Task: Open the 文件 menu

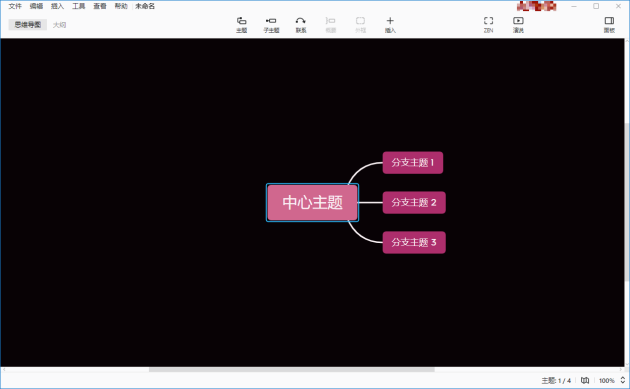Action: click(x=15, y=6)
